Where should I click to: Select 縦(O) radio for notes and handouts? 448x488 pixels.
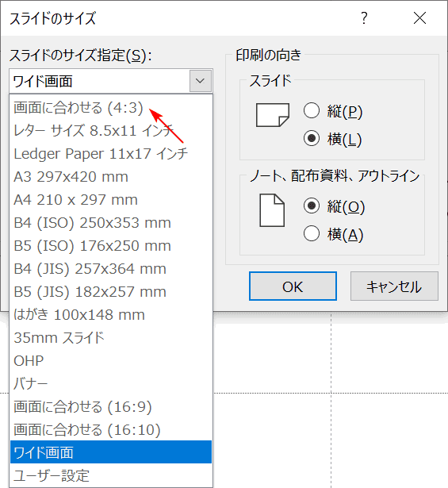312,206
